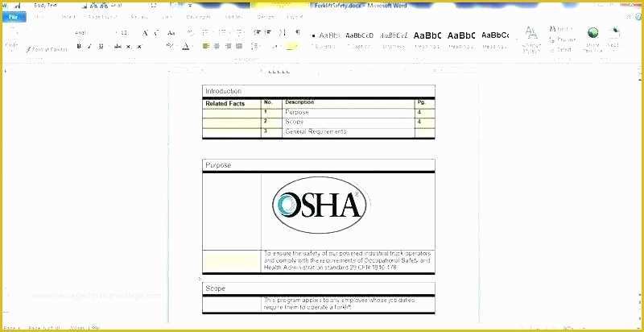644x332 pixels.
Task: Click the Numbering list icon
Action: [223, 32]
